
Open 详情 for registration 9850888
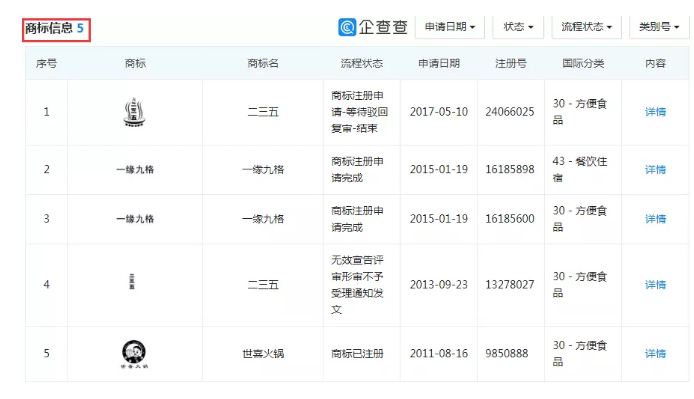[655, 353]
